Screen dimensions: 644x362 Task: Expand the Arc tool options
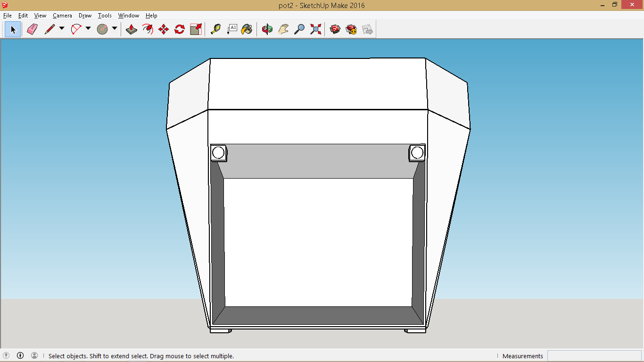coord(88,29)
